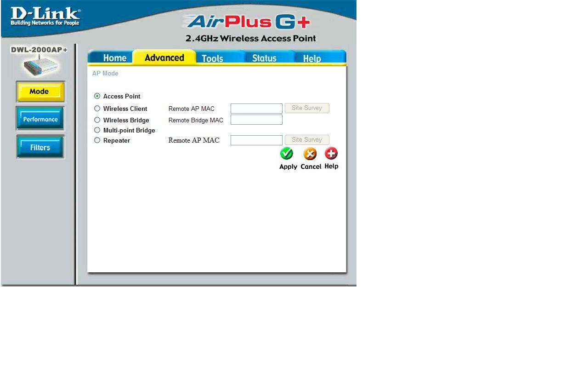
Task: Click the Mode sidebar button
Action: pos(40,92)
